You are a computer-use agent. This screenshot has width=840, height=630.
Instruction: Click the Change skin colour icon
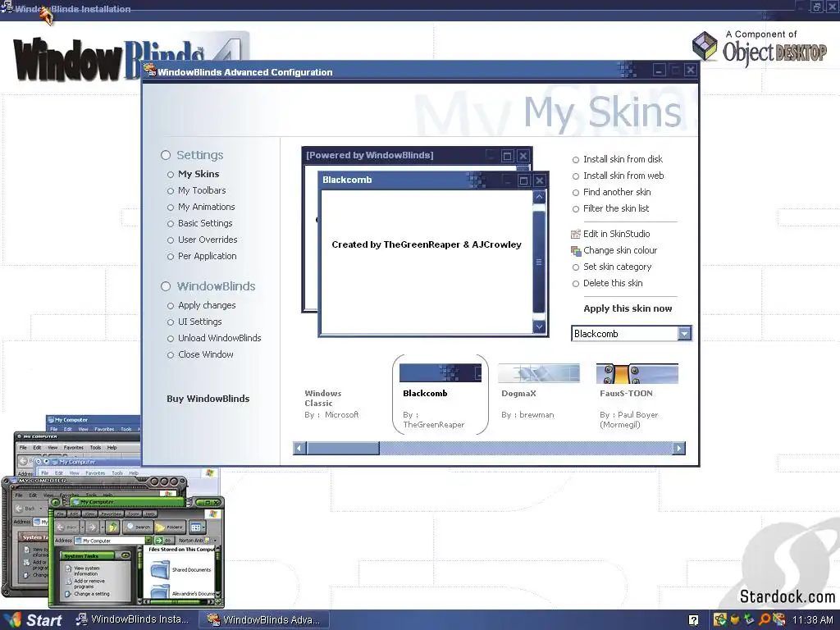click(576, 251)
